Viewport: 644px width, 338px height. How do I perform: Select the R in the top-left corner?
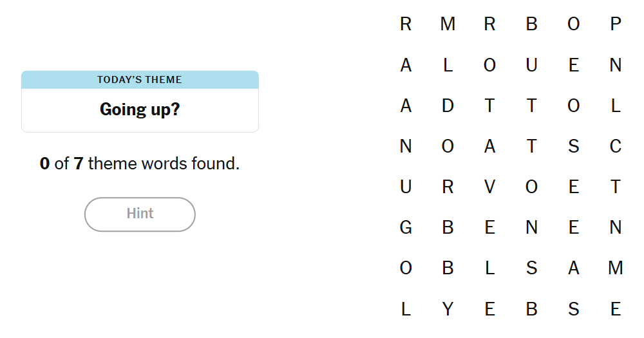click(406, 24)
